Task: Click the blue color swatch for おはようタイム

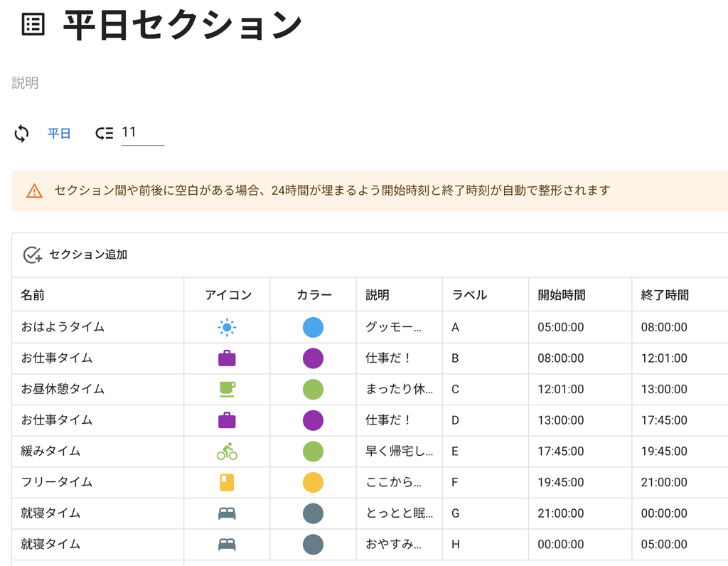Action: (314, 327)
